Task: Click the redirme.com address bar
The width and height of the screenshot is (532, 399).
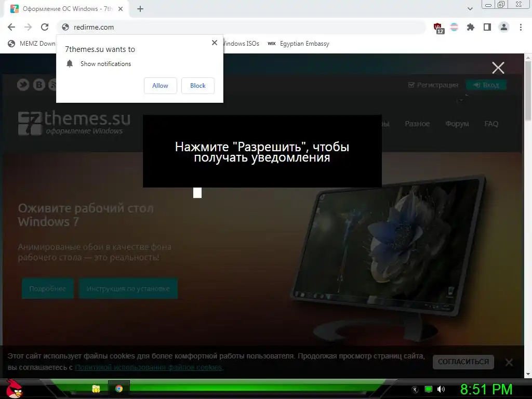Action: [241, 27]
